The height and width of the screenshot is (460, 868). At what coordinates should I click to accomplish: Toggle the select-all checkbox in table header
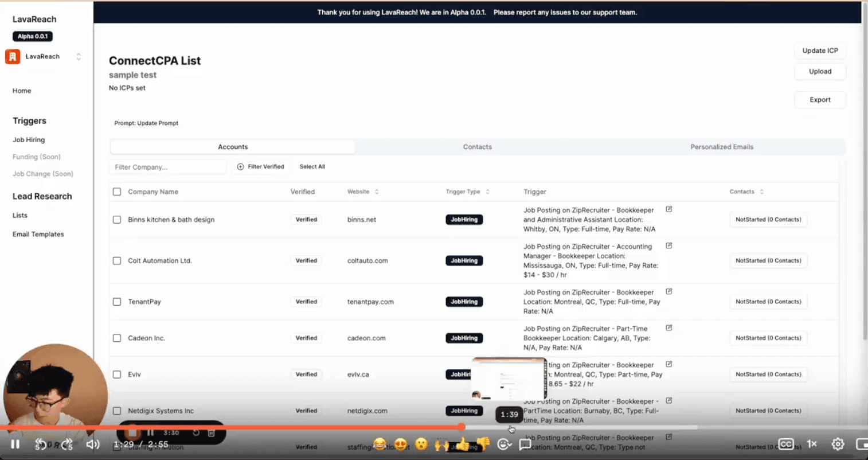pos(117,192)
